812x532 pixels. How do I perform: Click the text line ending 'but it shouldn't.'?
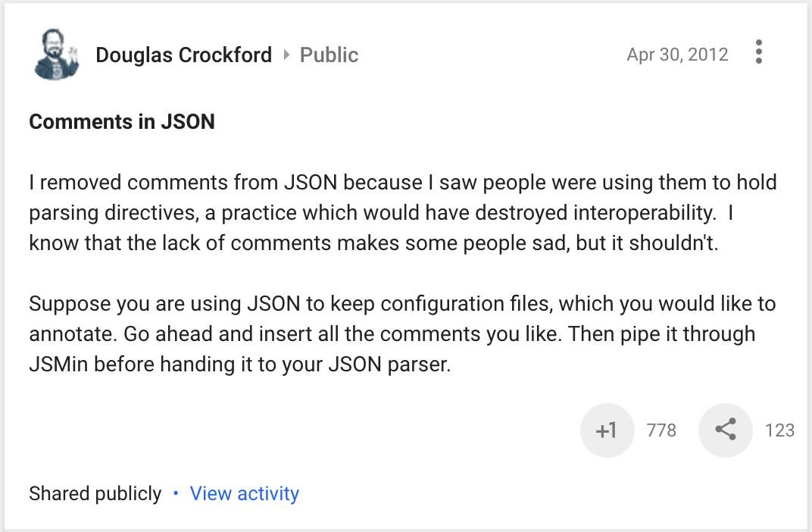[x=373, y=243]
